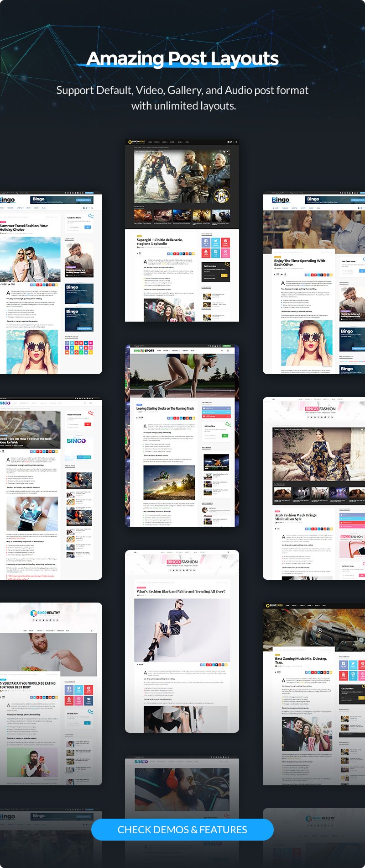Click the Bingo Video logo icon
The height and width of the screenshot is (868, 365).
click(x=130, y=142)
